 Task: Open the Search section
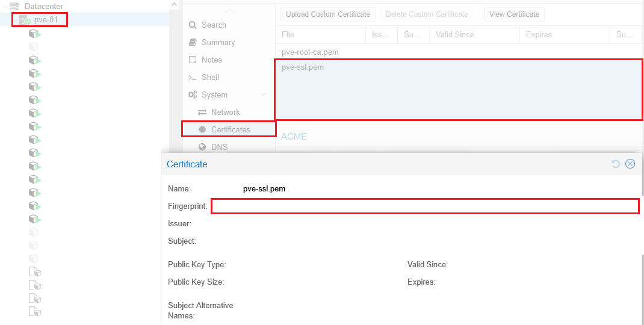click(214, 25)
